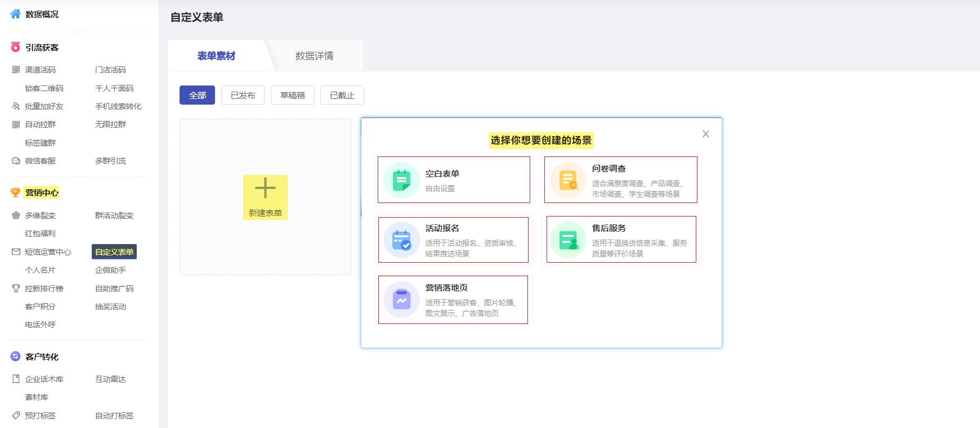
Task: Click the tag icon next to 预打标签
Action: tap(16, 416)
